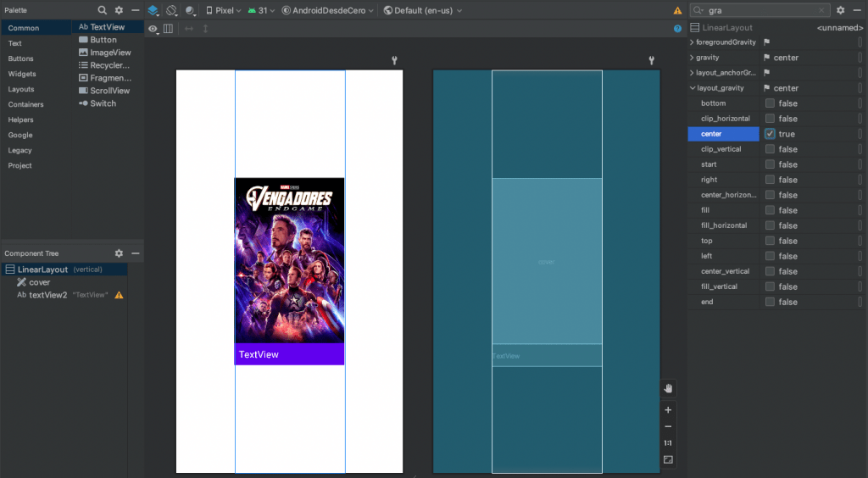Toggle the clip_horizontal checkbox
868x478 pixels.
(770, 119)
